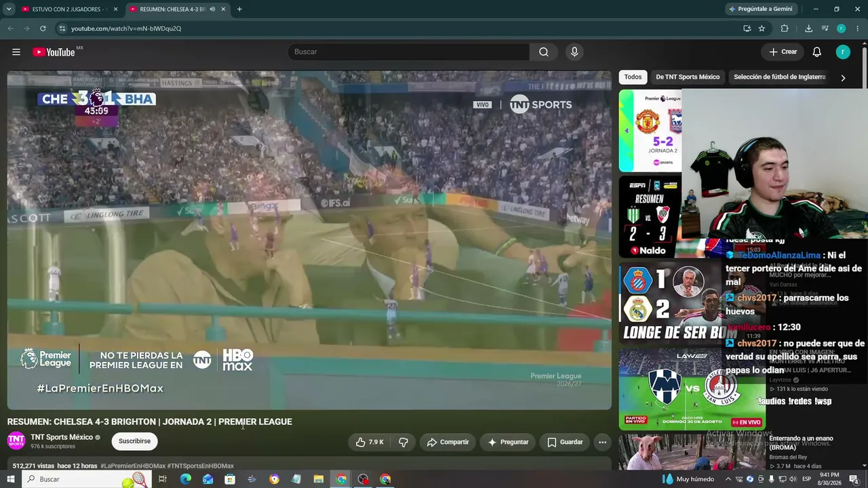Open Chrome media controls icon
Screen dimensions: 868x488
point(825,28)
